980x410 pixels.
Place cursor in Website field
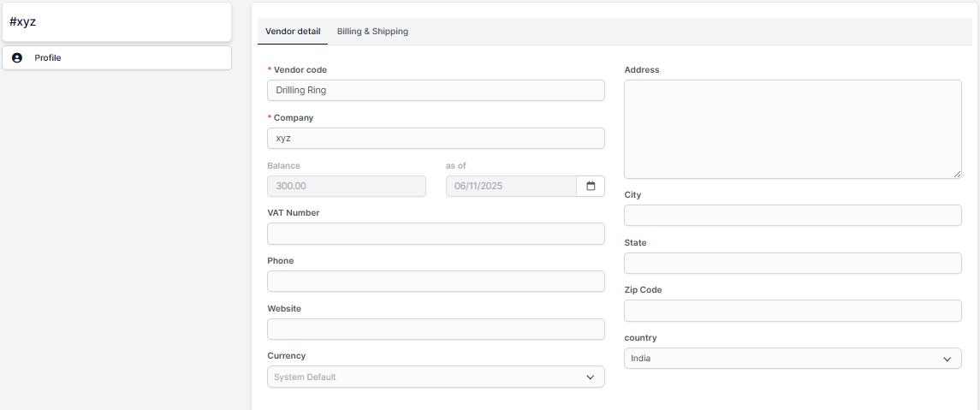[x=436, y=330]
